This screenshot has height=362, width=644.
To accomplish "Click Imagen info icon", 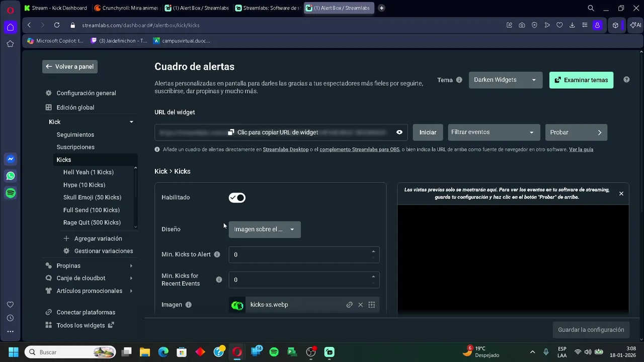I will (189, 305).
